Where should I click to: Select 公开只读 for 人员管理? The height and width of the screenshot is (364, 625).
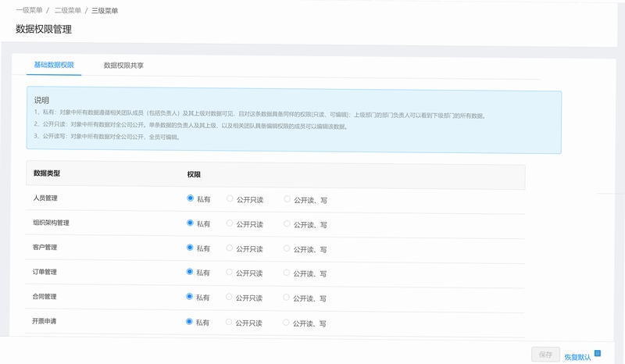pyautogui.click(x=230, y=198)
